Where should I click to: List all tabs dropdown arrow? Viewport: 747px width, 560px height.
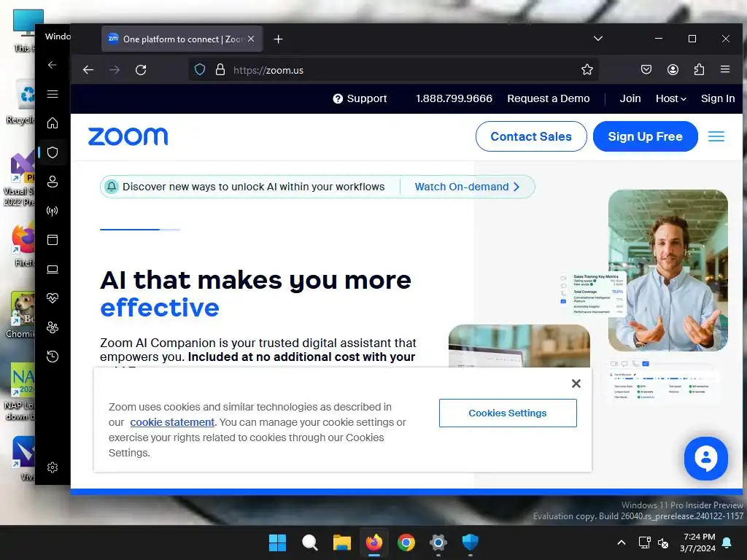click(x=598, y=39)
